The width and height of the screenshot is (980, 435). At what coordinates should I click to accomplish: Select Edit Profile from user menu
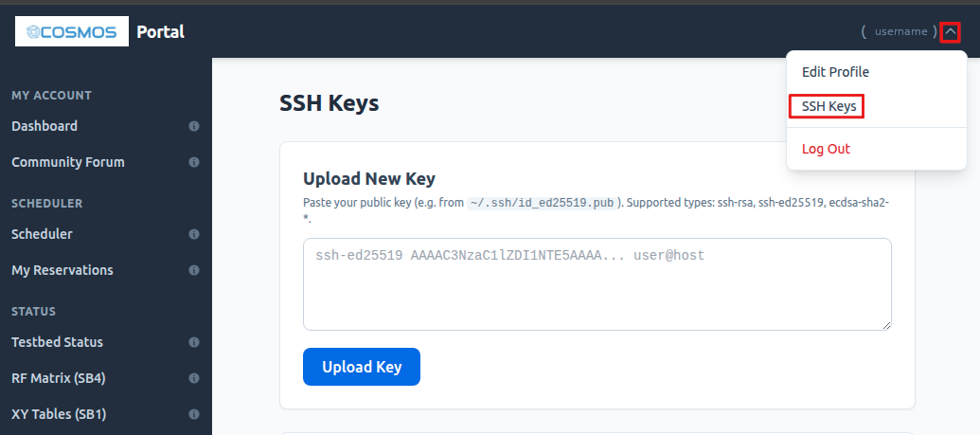835,72
